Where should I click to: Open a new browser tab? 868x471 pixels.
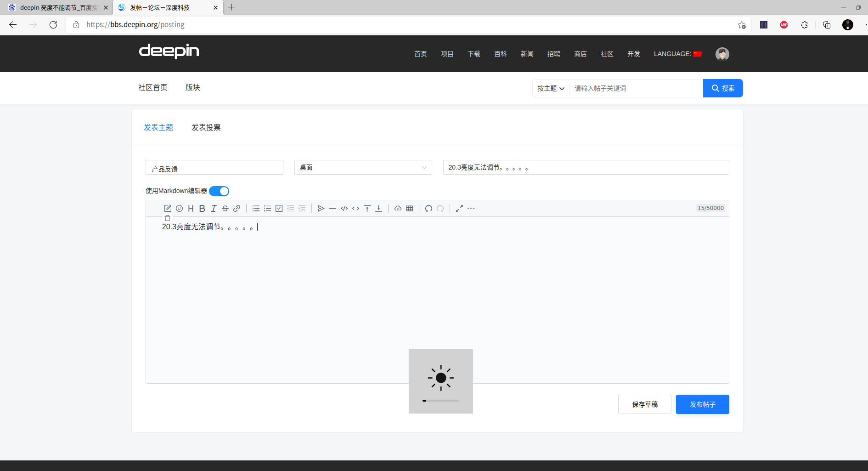231,7
